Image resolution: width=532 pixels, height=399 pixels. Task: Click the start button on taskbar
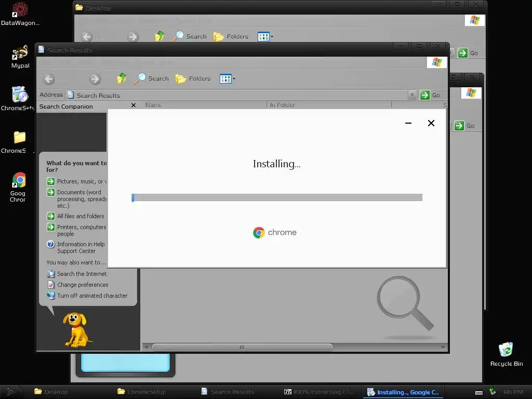(x=11, y=392)
